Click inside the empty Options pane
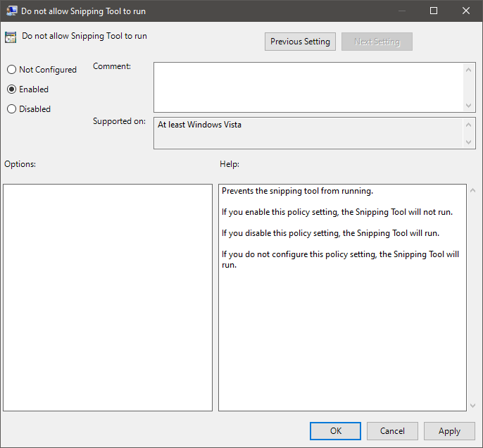Screen dimensions: 483x448 (108, 297)
